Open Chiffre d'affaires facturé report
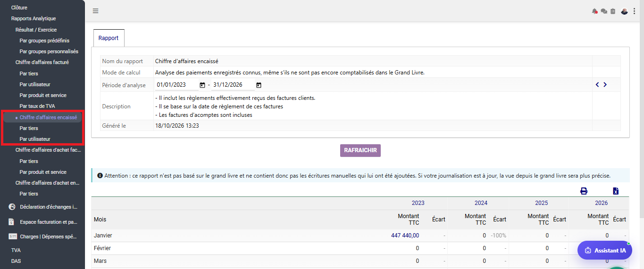This screenshot has width=644, height=269. coord(42,62)
